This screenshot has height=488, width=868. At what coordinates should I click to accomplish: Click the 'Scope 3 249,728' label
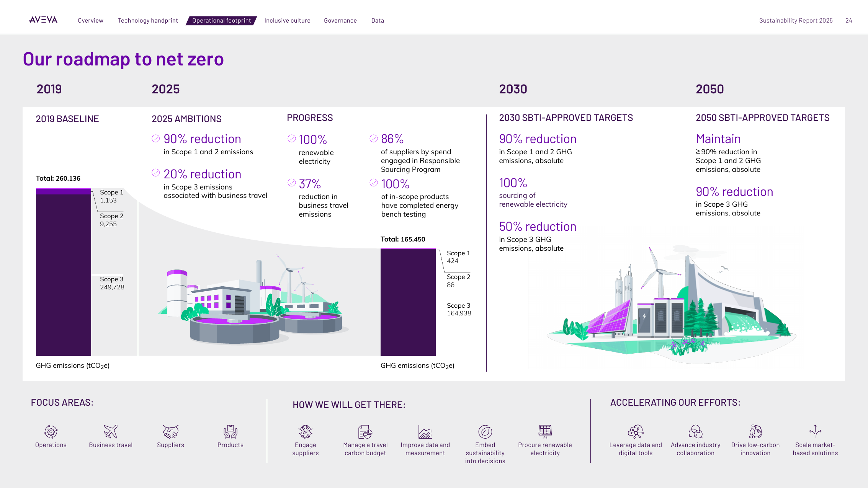[112, 283]
